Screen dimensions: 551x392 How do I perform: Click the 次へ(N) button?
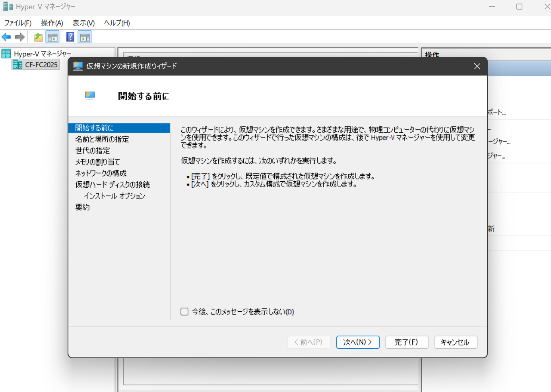[x=358, y=342]
